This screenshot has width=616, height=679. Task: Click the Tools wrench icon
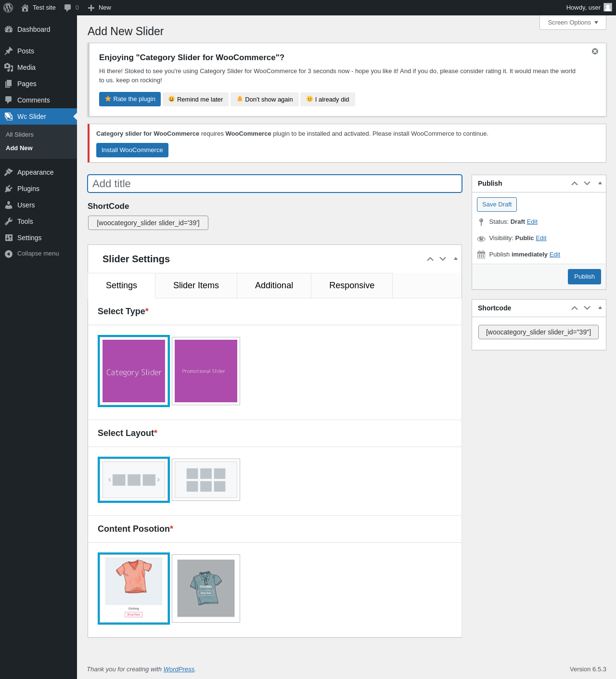pyautogui.click(x=9, y=221)
